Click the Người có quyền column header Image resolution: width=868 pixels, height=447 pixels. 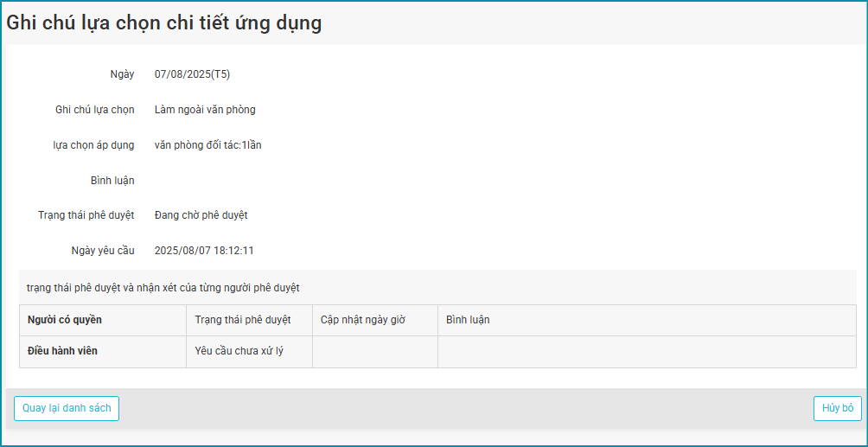pyautogui.click(x=65, y=320)
